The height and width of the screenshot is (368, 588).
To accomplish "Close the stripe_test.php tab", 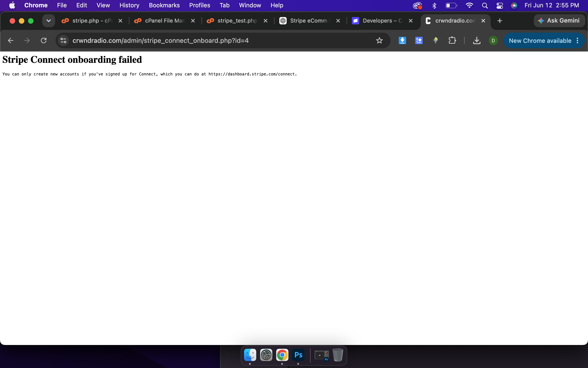I will 266,21.
